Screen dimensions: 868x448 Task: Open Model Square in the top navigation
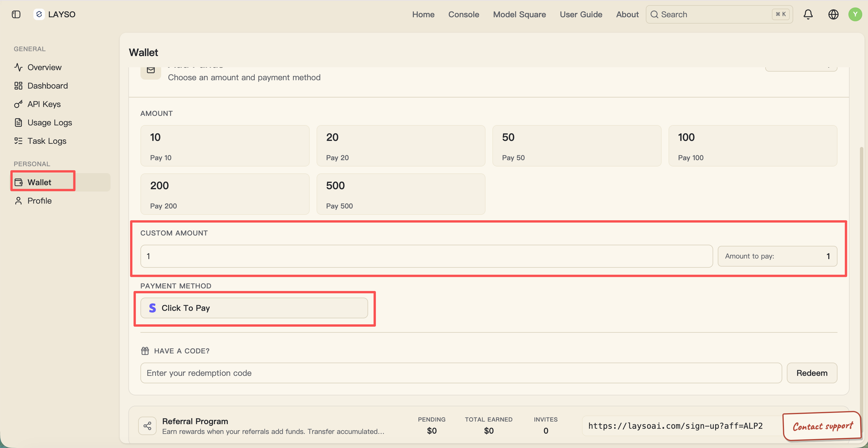[519, 14]
